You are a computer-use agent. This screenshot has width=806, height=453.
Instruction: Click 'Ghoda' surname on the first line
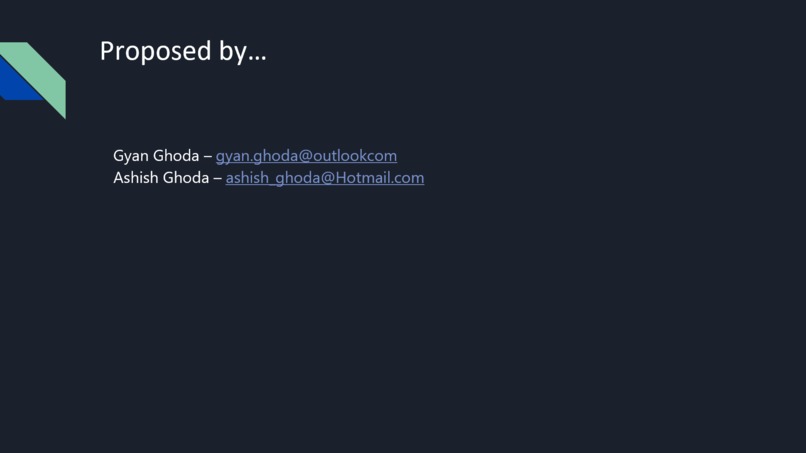176,156
